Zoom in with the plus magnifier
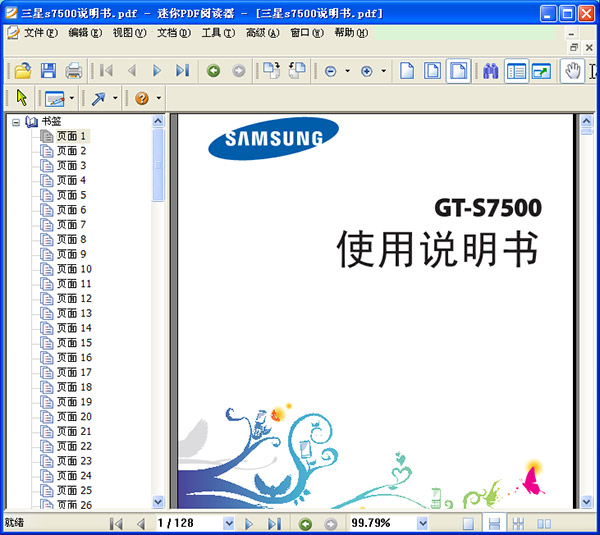600x535 pixels. [x=367, y=71]
